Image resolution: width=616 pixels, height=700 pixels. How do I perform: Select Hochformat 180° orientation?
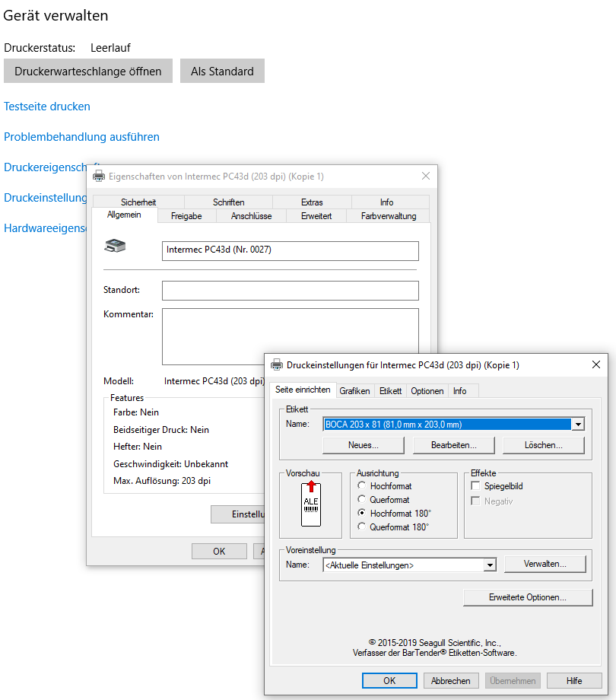[x=362, y=513]
